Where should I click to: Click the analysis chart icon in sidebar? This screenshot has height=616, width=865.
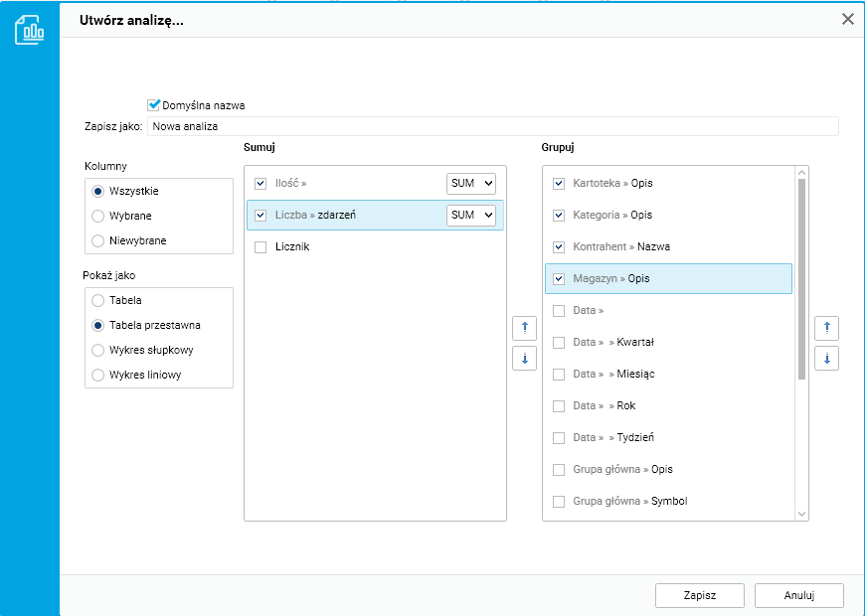(x=29, y=30)
